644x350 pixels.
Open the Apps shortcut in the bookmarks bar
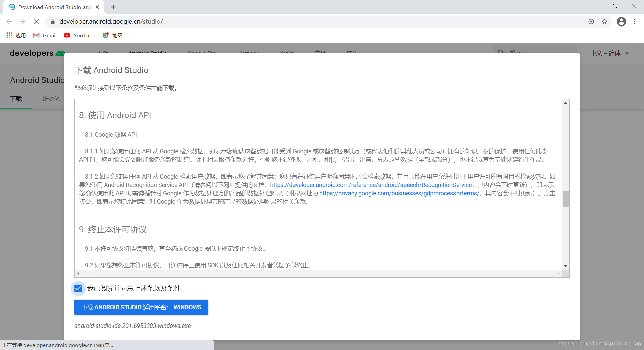pos(16,35)
